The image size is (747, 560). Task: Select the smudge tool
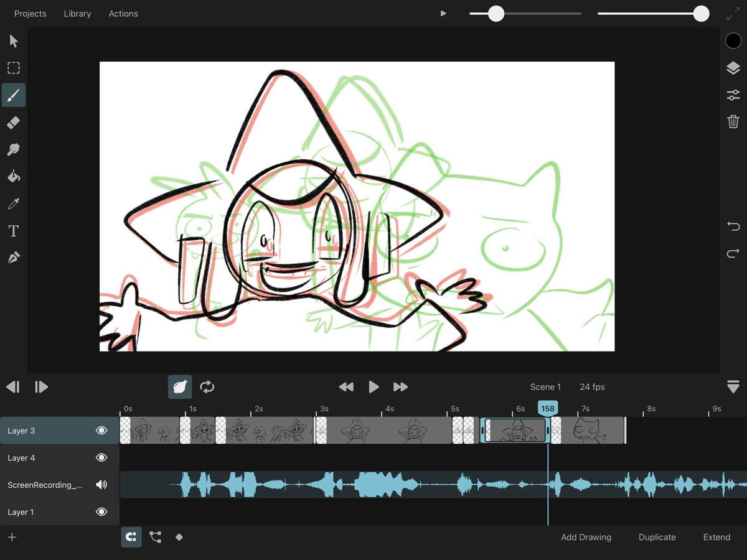click(x=14, y=149)
